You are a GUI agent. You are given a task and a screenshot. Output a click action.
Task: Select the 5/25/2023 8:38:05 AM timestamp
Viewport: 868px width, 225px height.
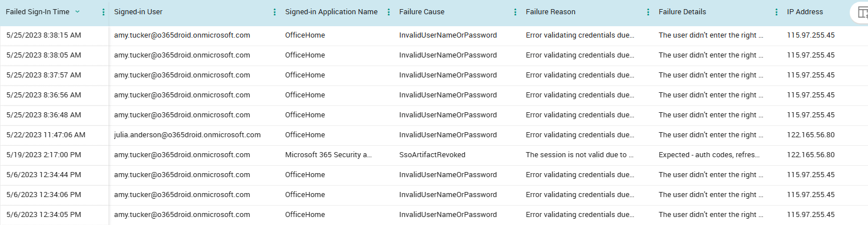(x=43, y=55)
